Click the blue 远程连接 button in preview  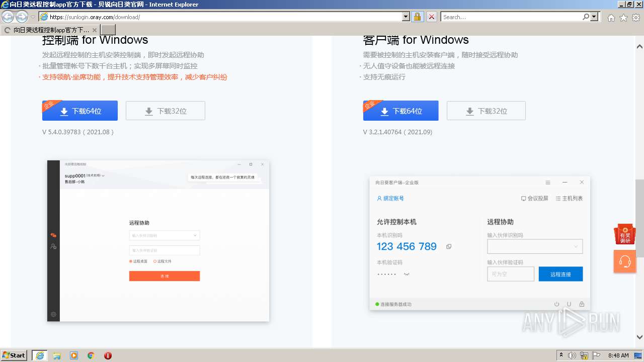point(560,274)
